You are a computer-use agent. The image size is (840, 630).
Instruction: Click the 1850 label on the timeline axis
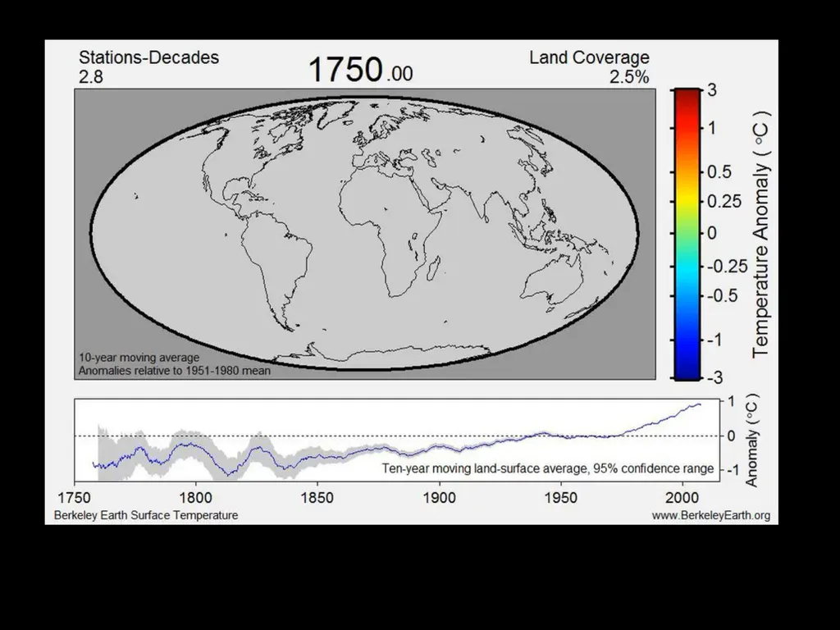(x=317, y=498)
